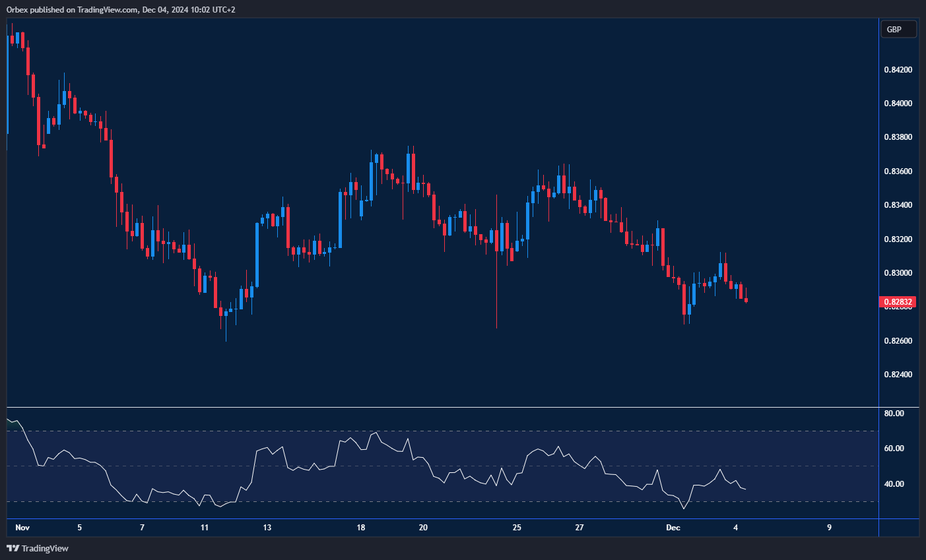Screen dimensions: 926x560
Task: Select the 18 date marker on timeline
Action: [x=360, y=528]
